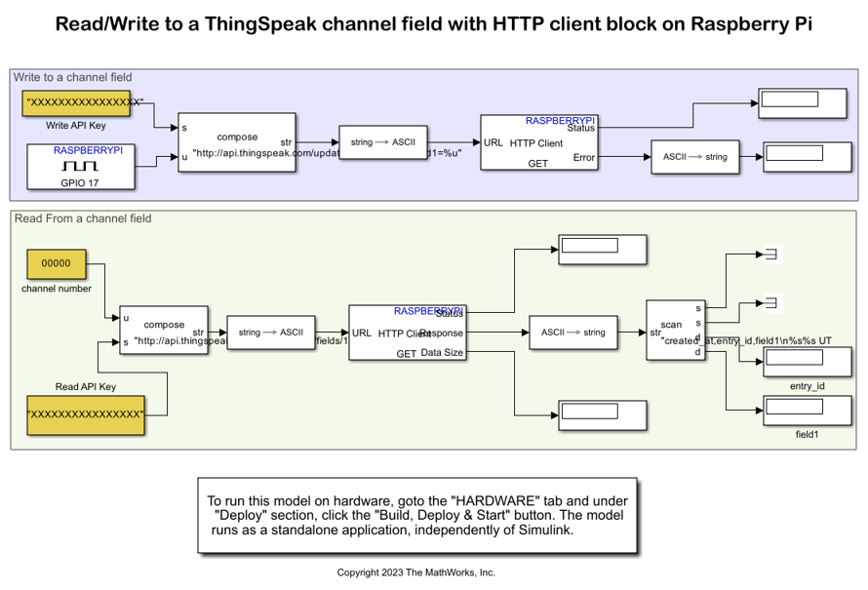
Task: Select the HTTP Client block with Error port
Action: pos(539,142)
